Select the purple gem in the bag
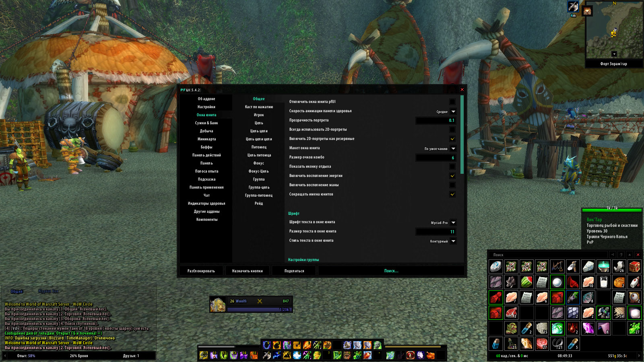Viewport: 644px width, 362px height. pyautogui.click(x=588, y=328)
